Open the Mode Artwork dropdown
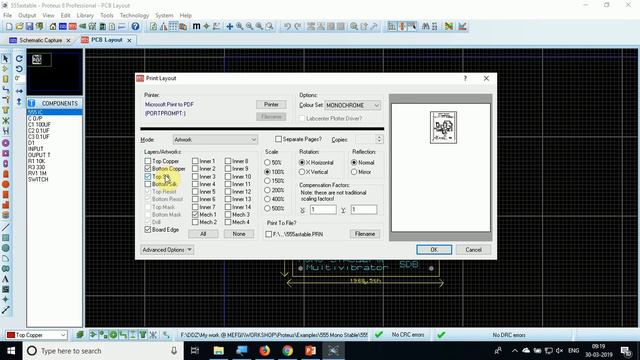640x360 pixels. pyautogui.click(x=215, y=140)
